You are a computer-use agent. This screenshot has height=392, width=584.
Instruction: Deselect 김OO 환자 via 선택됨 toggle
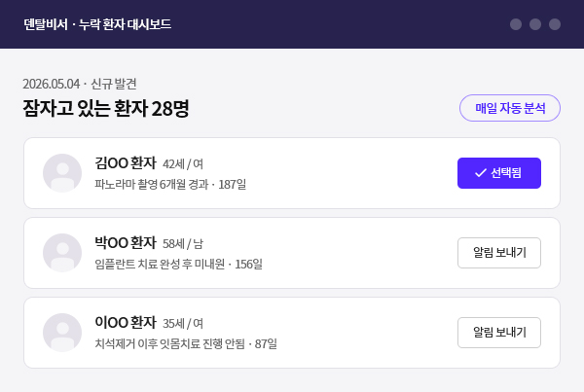click(x=499, y=173)
